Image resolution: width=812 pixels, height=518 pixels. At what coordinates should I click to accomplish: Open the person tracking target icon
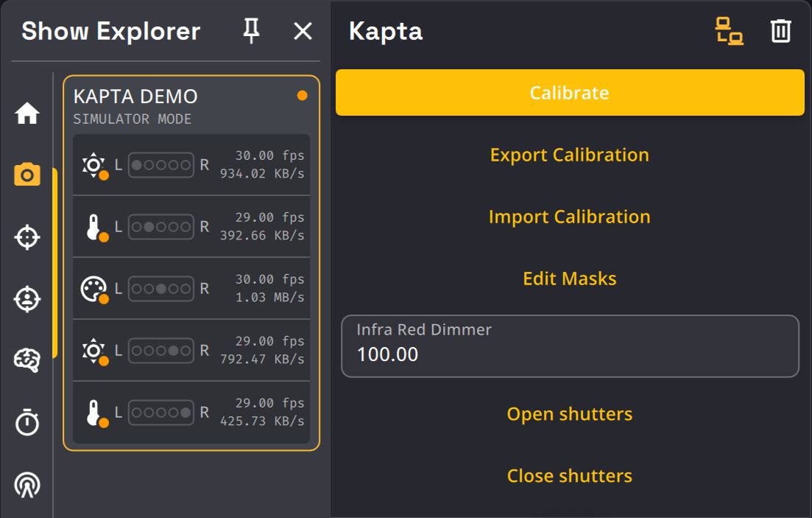[x=27, y=299]
